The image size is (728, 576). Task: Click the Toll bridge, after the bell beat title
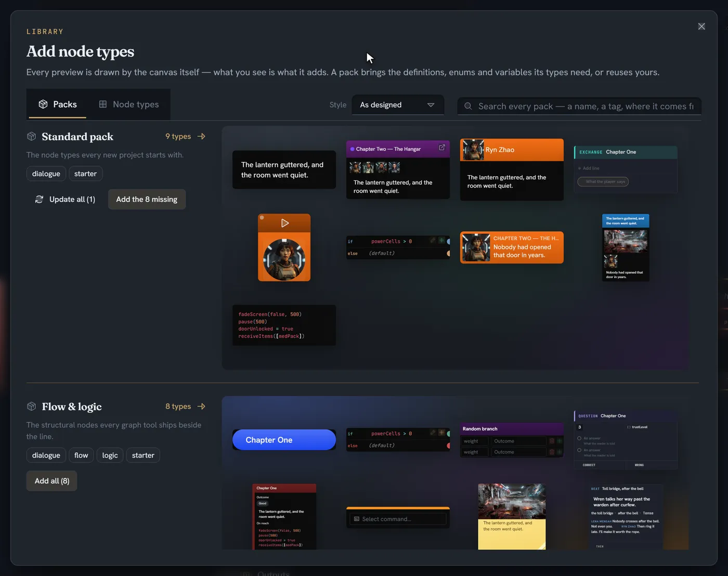[x=622, y=489]
